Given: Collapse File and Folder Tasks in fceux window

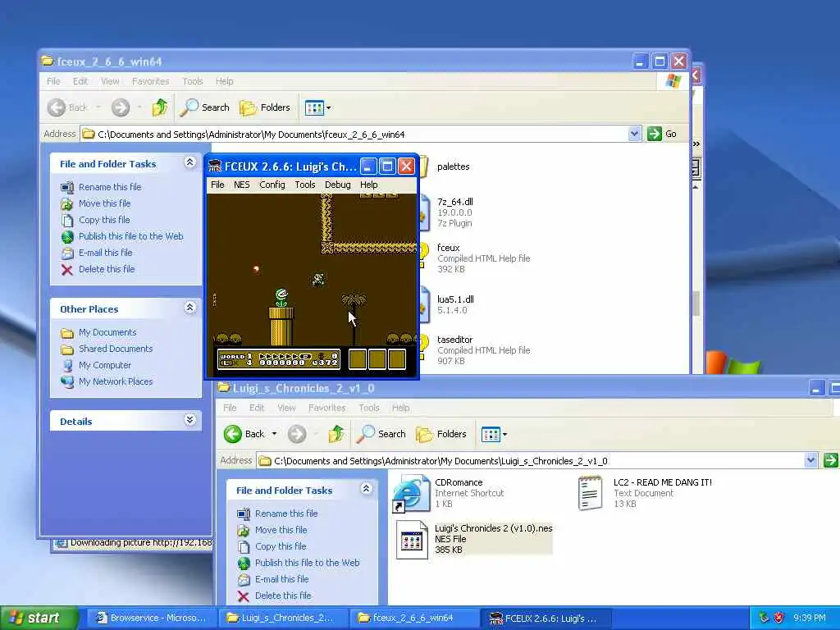Looking at the screenshot, I should coord(189,162).
